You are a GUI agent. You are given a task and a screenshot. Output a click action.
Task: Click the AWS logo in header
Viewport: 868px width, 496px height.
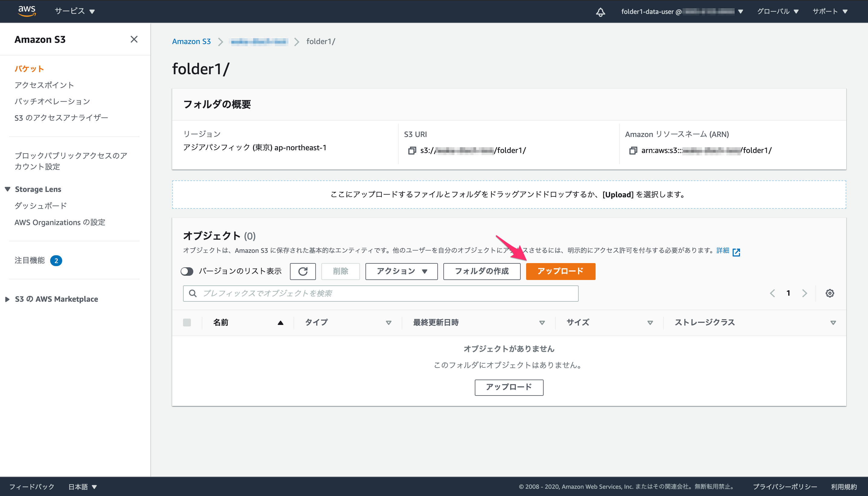[x=27, y=11]
